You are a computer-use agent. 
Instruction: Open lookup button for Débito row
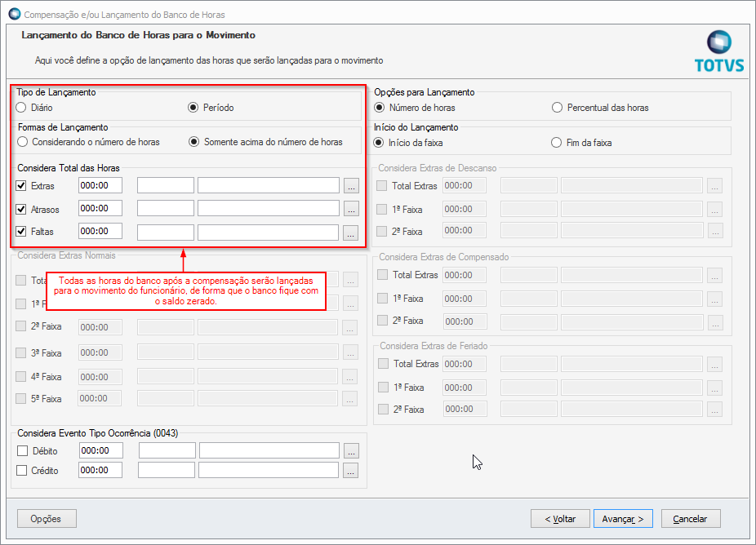[351, 451]
